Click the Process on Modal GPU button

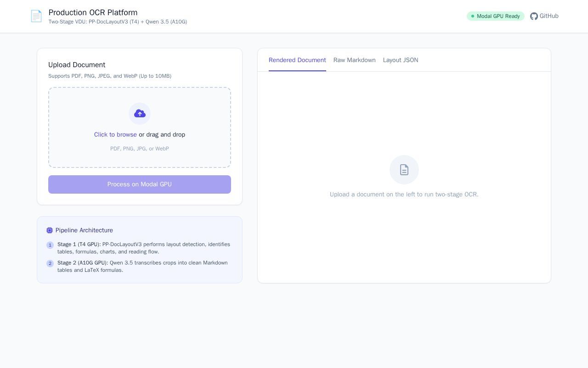[x=140, y=184]
